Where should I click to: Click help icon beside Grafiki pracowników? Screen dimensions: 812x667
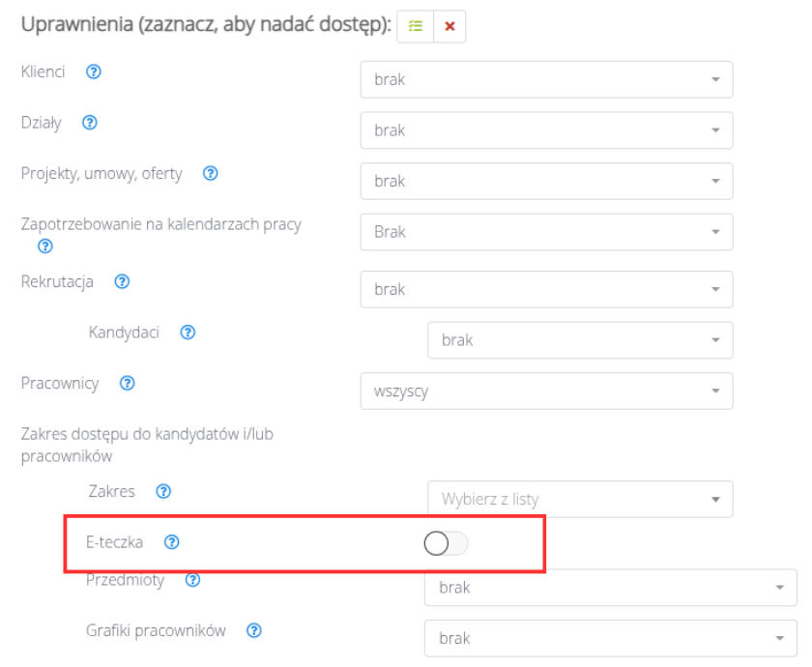[x=253, y=630]
